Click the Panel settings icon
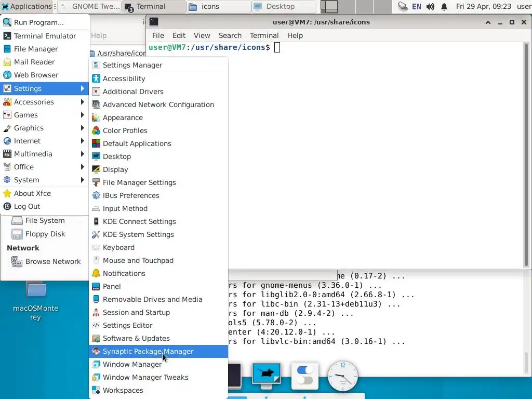The width and height of the screenshot is (532, 399). tap(96, 286)
